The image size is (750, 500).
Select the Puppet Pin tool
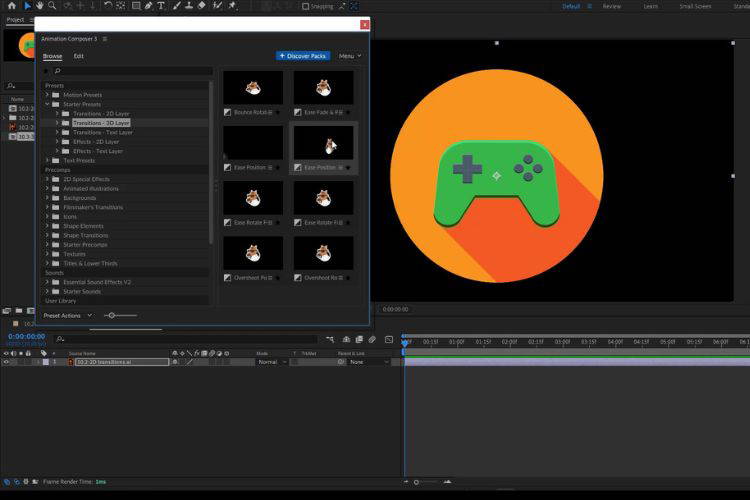tap(232, 6)
